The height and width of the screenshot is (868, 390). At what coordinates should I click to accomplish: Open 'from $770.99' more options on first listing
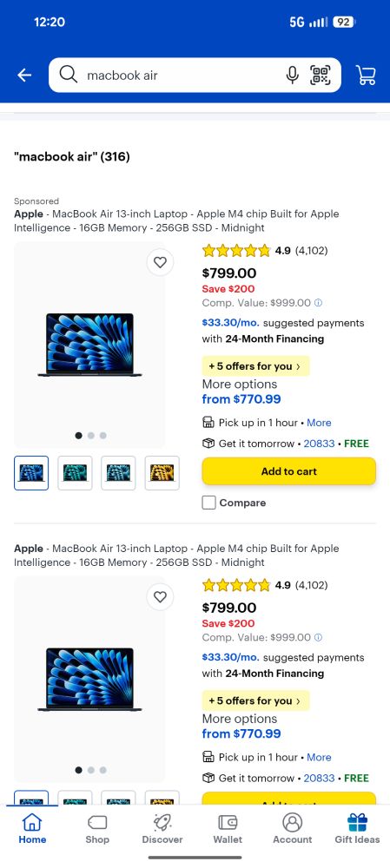pos(241,399)
